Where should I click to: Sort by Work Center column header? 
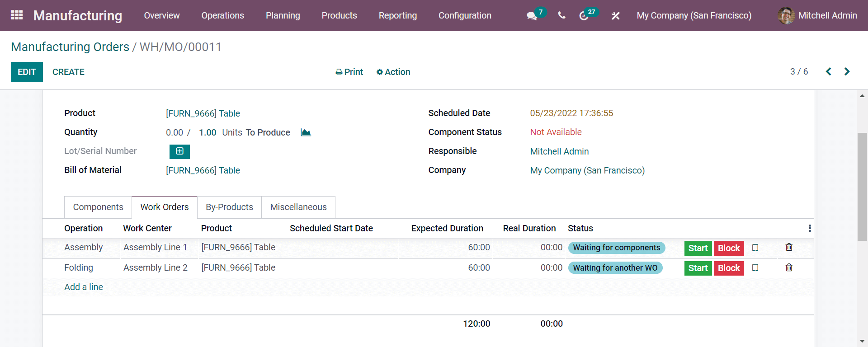tap(147, 228)
